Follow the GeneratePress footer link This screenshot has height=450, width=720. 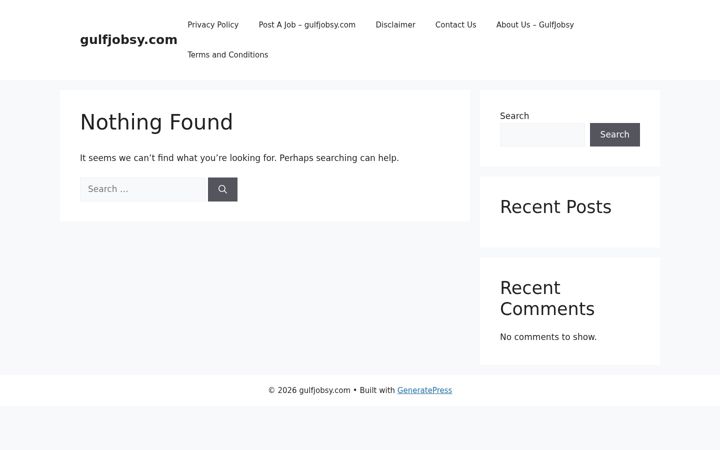(x=425, y=390)
